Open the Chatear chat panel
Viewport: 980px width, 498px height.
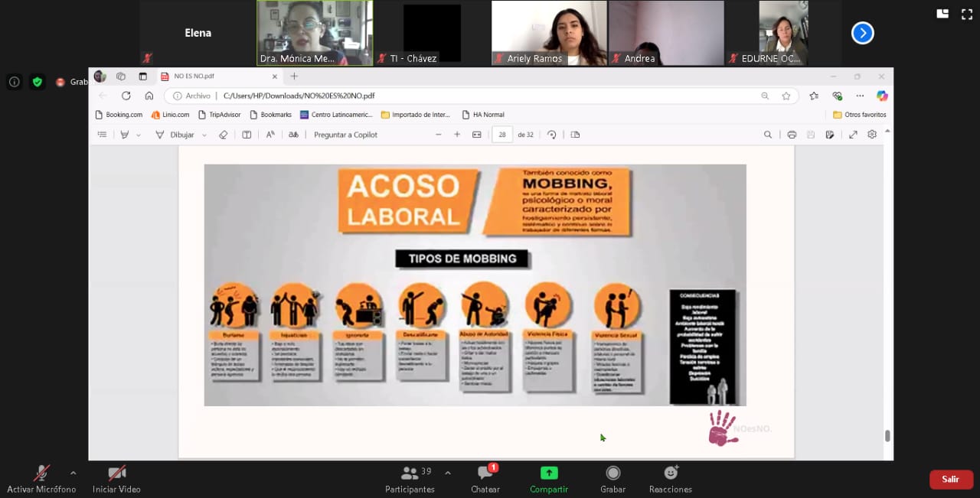tap(485, 474)
